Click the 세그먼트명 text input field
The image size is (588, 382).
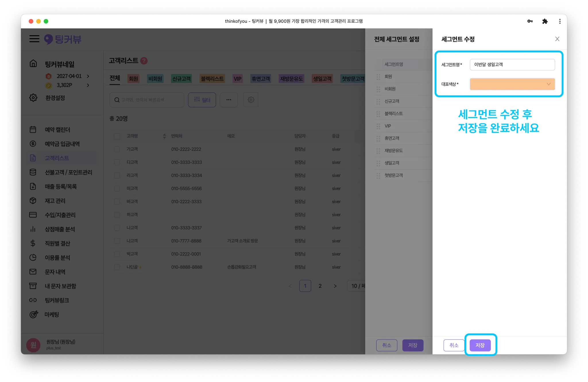[x=512, y=65]
